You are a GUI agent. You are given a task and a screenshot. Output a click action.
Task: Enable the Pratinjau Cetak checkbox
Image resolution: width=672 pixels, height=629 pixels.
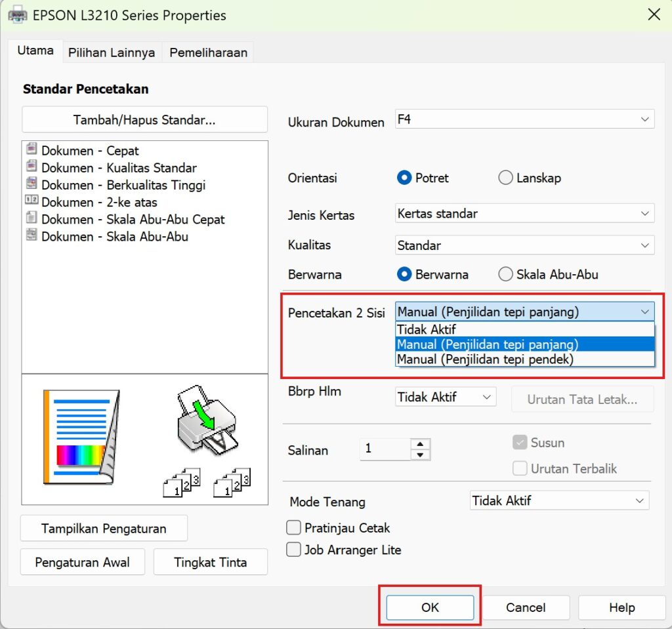(x=294, y=527)
